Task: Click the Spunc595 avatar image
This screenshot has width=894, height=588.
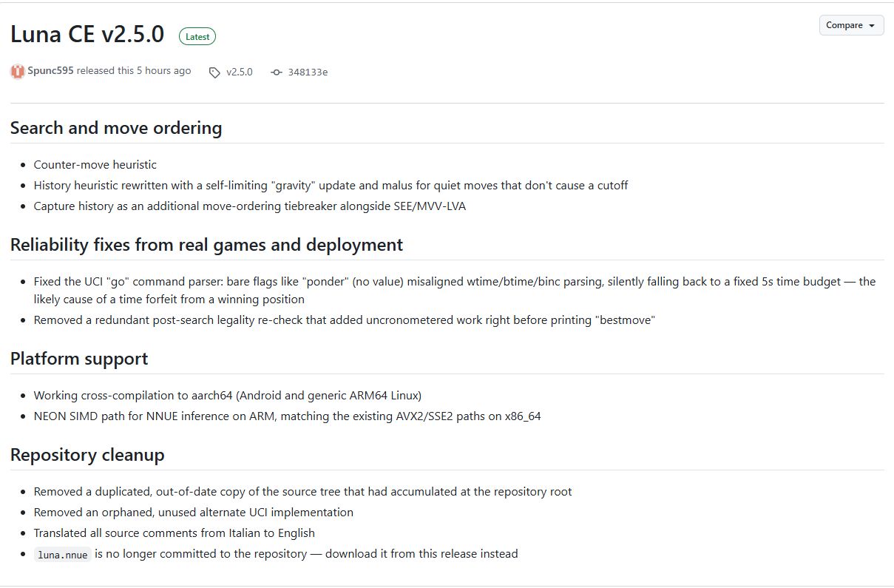Action: pos(17,72)
